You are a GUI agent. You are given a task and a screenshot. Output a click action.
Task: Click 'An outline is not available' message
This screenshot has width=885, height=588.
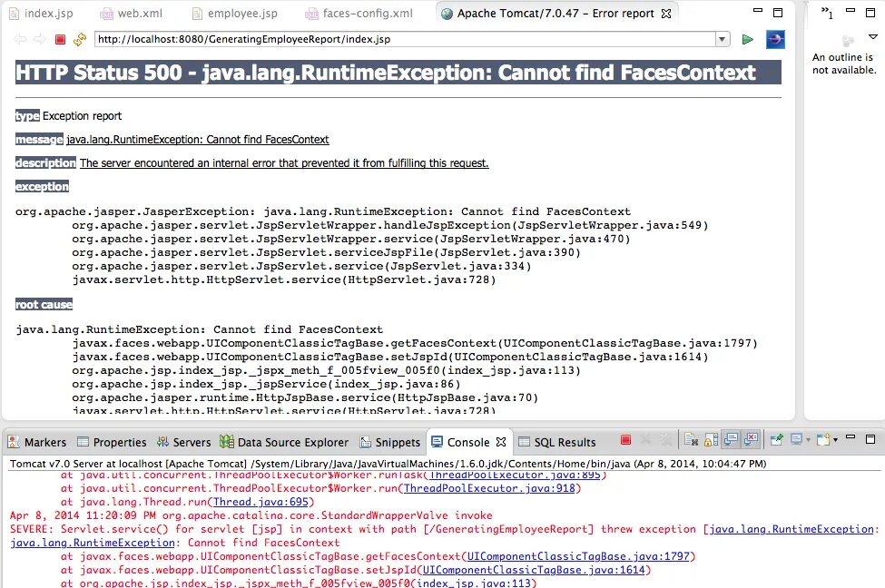pyautogui.click(x=844, y=64)
